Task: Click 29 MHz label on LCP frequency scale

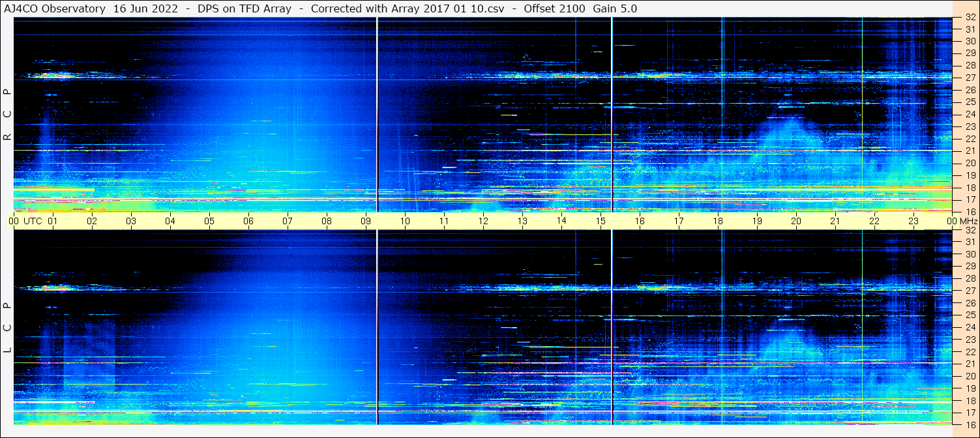Action: [970, 266]
